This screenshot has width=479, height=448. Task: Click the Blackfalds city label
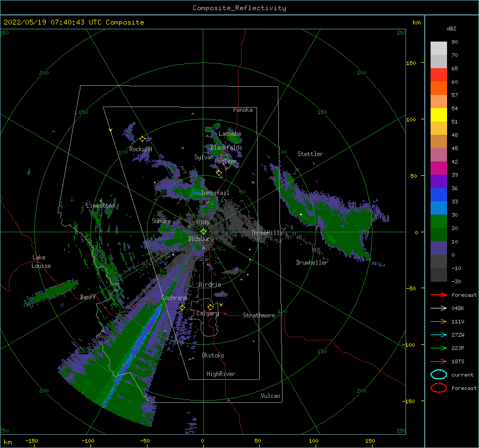tap(226, 148)
